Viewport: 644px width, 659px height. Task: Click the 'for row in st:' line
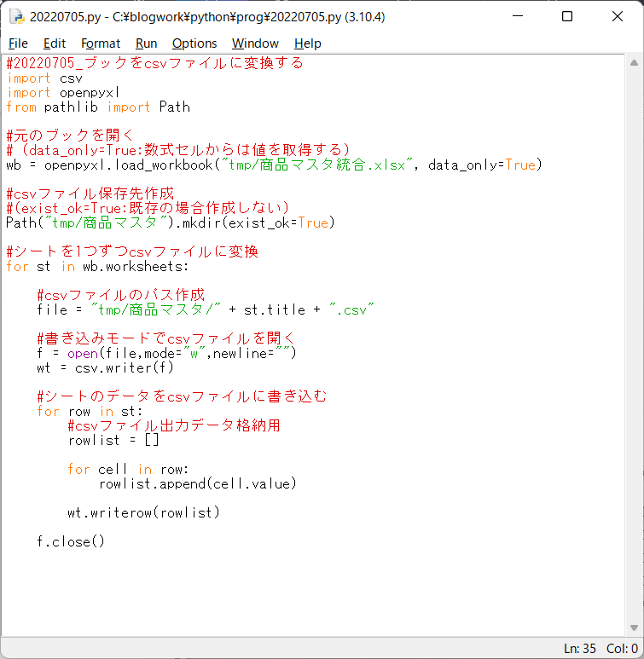coord(90,411)
